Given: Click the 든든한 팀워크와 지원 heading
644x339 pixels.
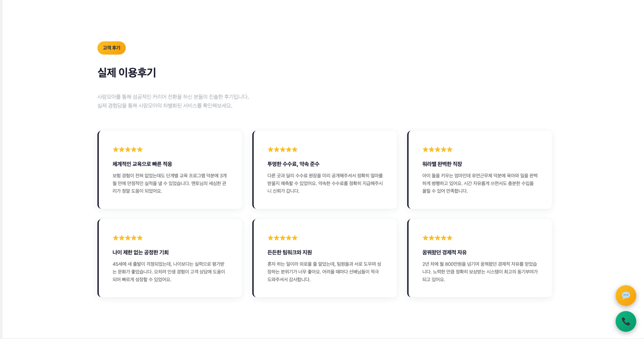Looking at the screenshot, I should (290, 252).
